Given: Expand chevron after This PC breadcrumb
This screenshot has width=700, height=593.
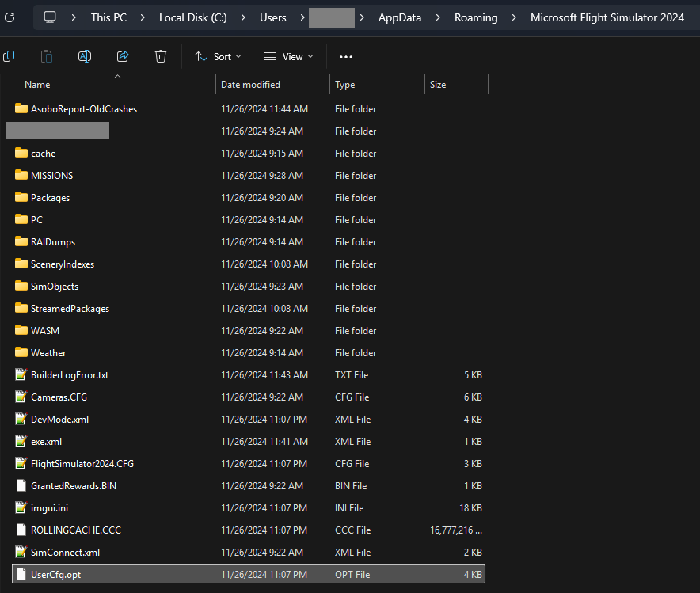Looking at the screenshot, I should coord(143,17).
